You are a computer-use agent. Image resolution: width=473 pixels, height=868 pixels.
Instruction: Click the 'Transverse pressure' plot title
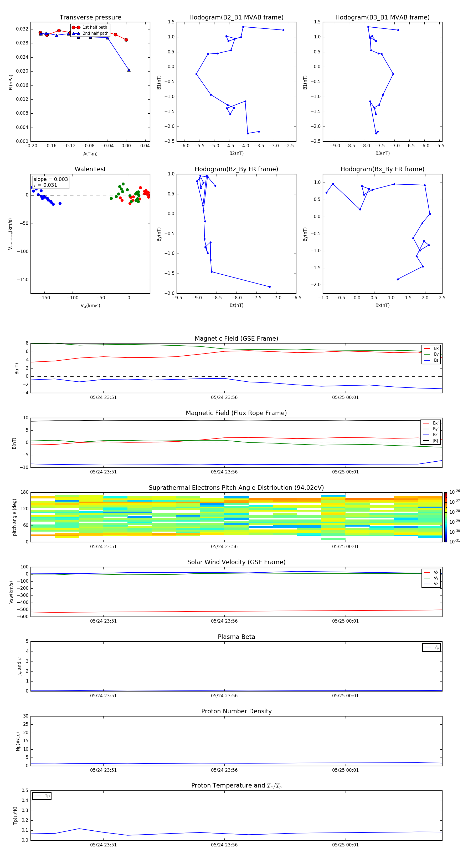click(x=90, y=17)
